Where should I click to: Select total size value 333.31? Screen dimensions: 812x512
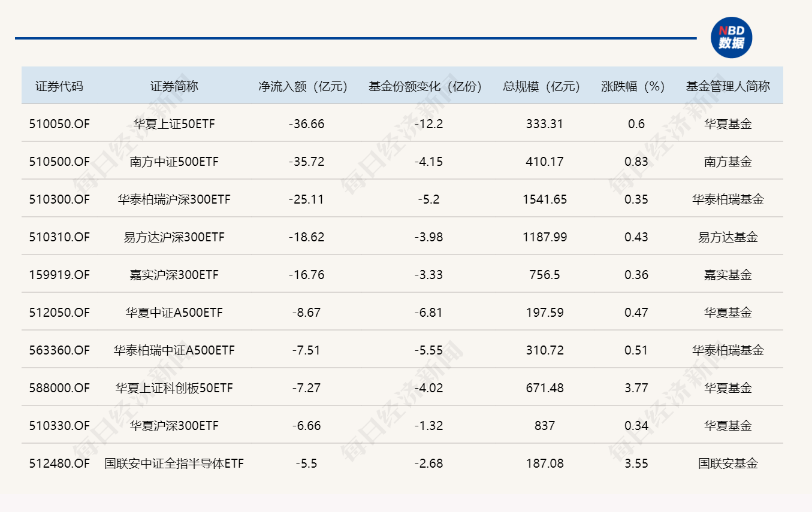tap(545, 124)
